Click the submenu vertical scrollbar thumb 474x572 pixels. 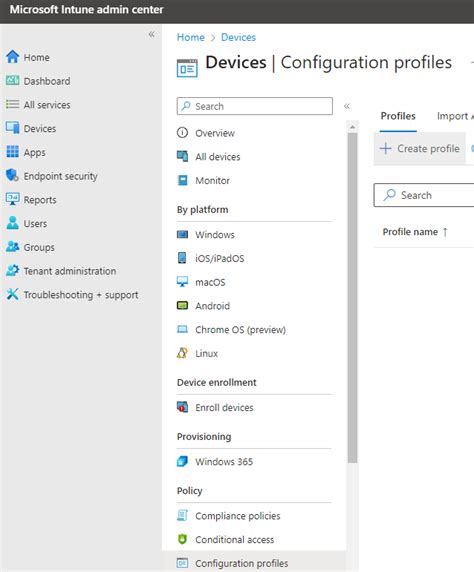(x=352, y=297)
